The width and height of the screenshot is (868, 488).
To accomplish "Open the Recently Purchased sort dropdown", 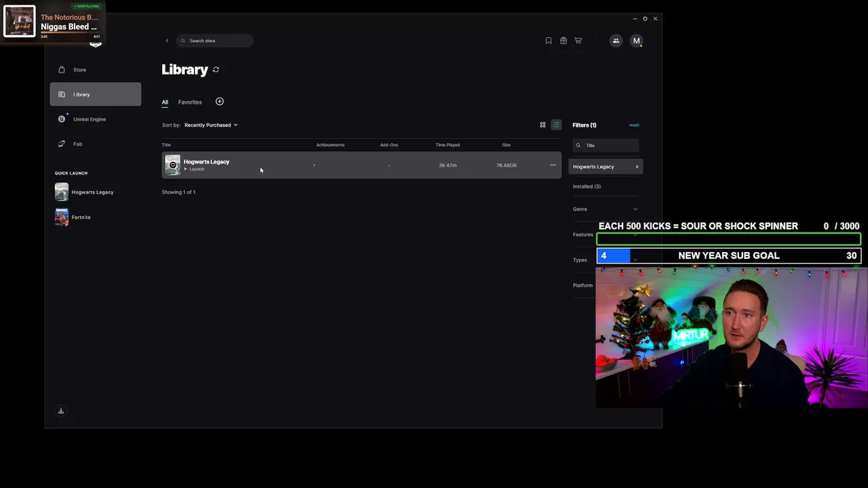I will coord(211,125).
